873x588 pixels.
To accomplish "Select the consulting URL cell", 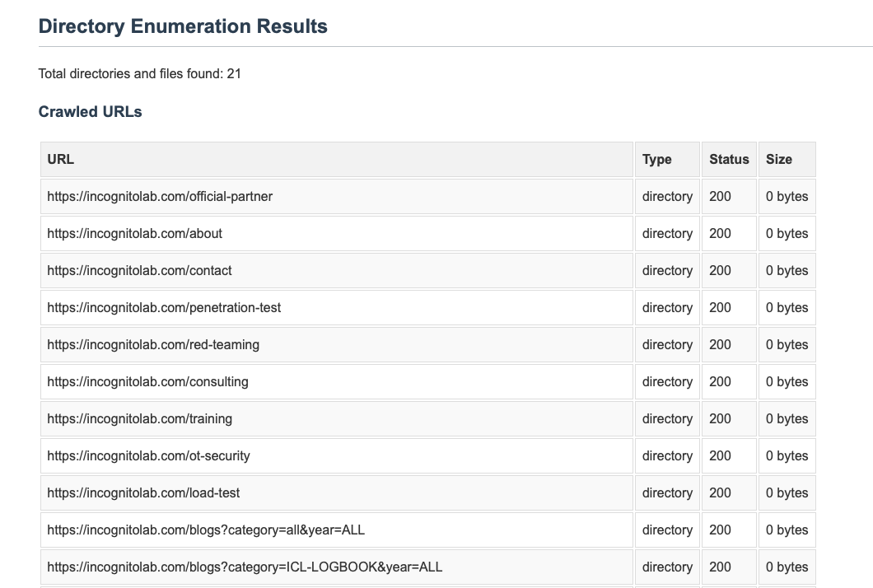I will click(337, 381).
